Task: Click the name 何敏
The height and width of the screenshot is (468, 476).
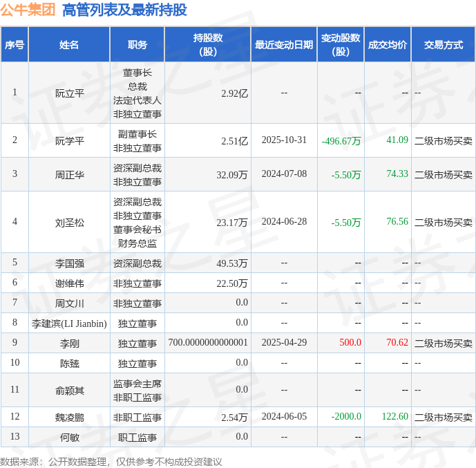Action: pos(70,438)
